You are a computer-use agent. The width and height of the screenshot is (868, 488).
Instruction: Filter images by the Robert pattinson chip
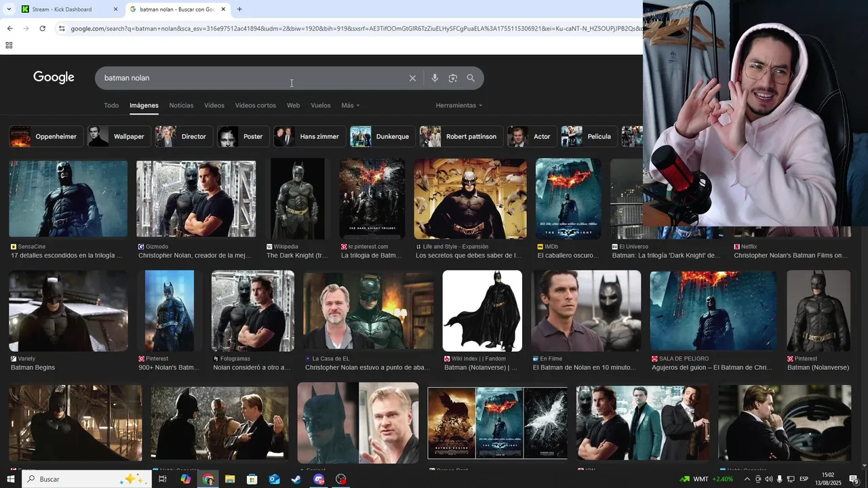pyautogui.click(x=461, y=136)
